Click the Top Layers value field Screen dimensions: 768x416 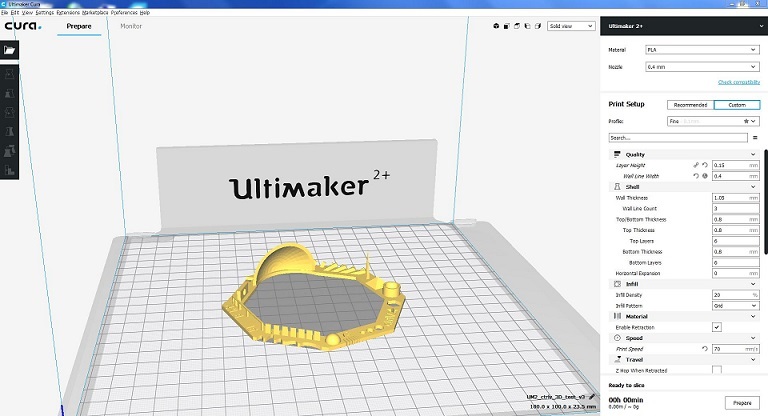[x=736, y=241]
